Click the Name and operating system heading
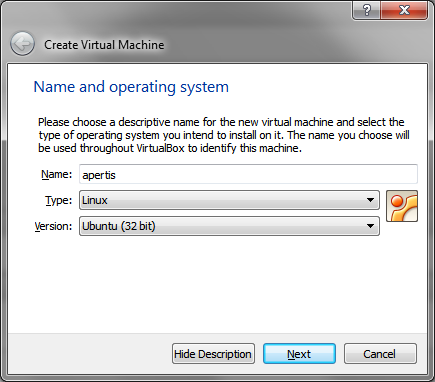Viewport: 435px width, 382px height. [131, 87]
